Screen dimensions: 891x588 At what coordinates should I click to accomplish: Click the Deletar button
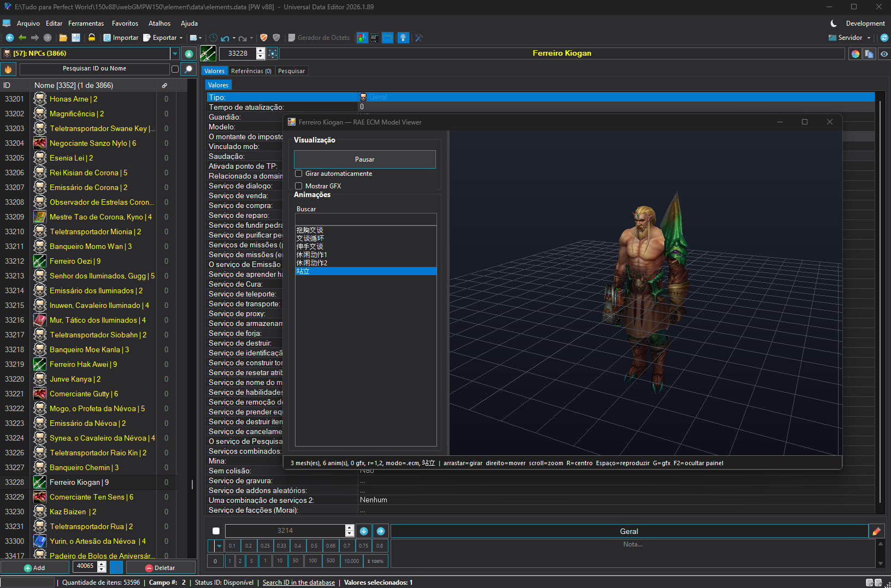pos(161,568)
